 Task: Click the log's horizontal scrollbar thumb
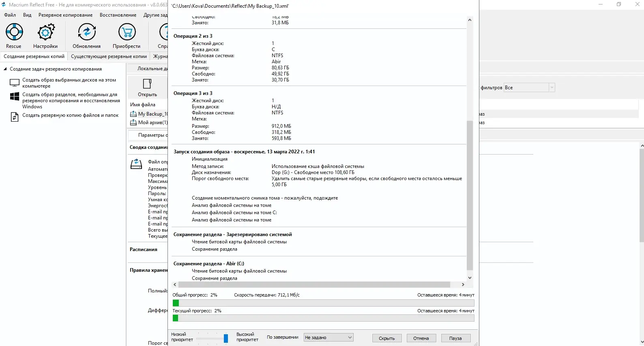click(x=314, y=285)
